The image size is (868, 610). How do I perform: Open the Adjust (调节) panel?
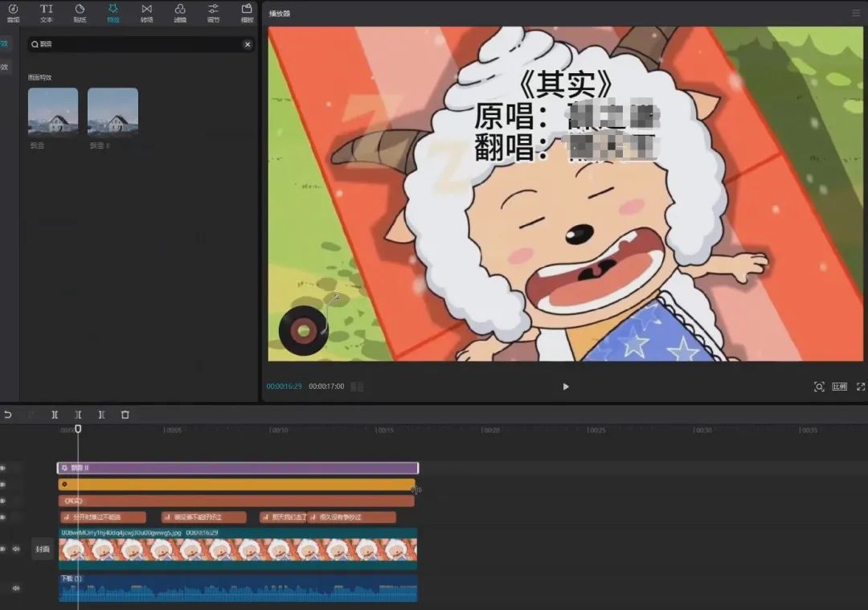[x=213, y=13]
